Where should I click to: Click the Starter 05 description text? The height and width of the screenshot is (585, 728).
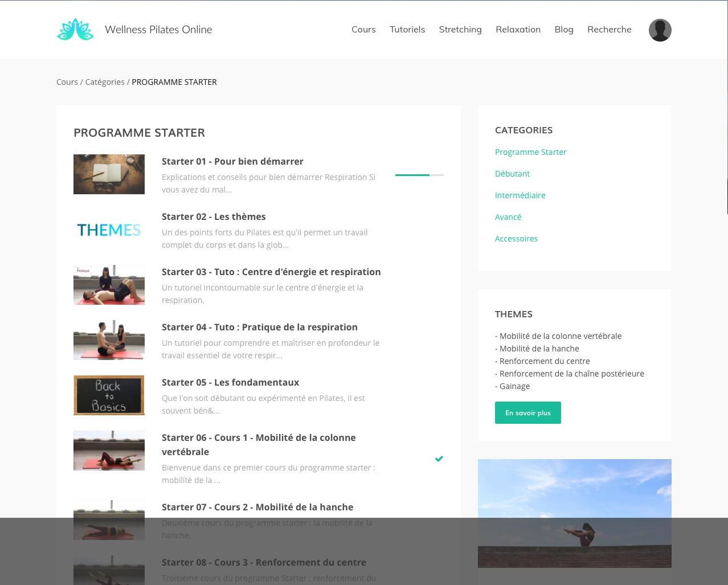(x=263, y=404)
